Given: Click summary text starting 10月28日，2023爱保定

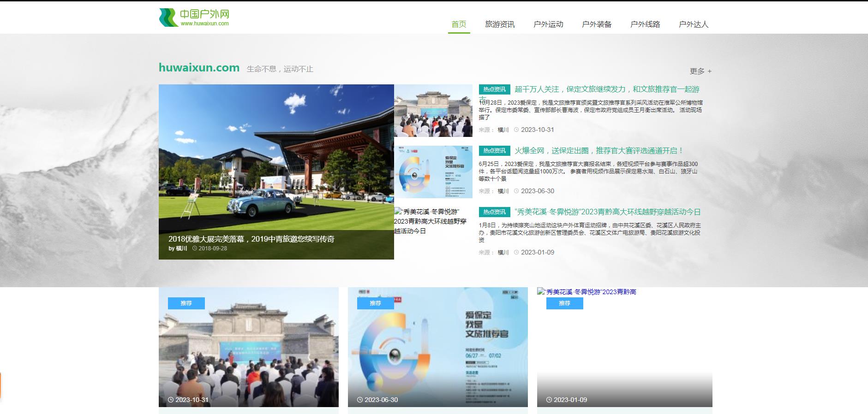Looking at the screenshot, I should tap(591, 110).
